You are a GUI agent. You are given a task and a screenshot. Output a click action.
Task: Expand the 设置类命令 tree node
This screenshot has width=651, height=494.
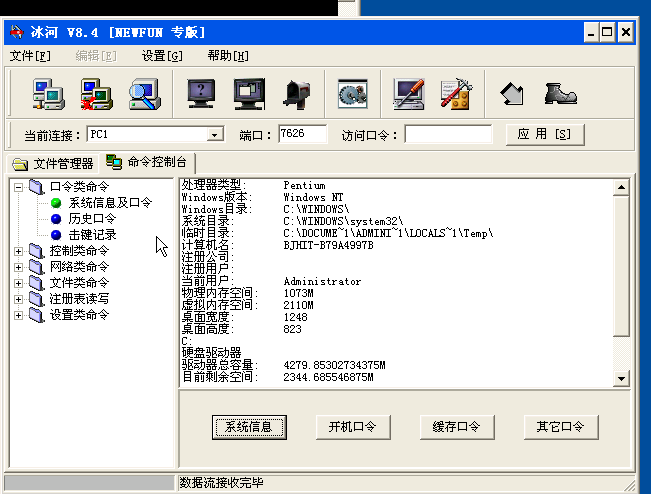(18, 315)
